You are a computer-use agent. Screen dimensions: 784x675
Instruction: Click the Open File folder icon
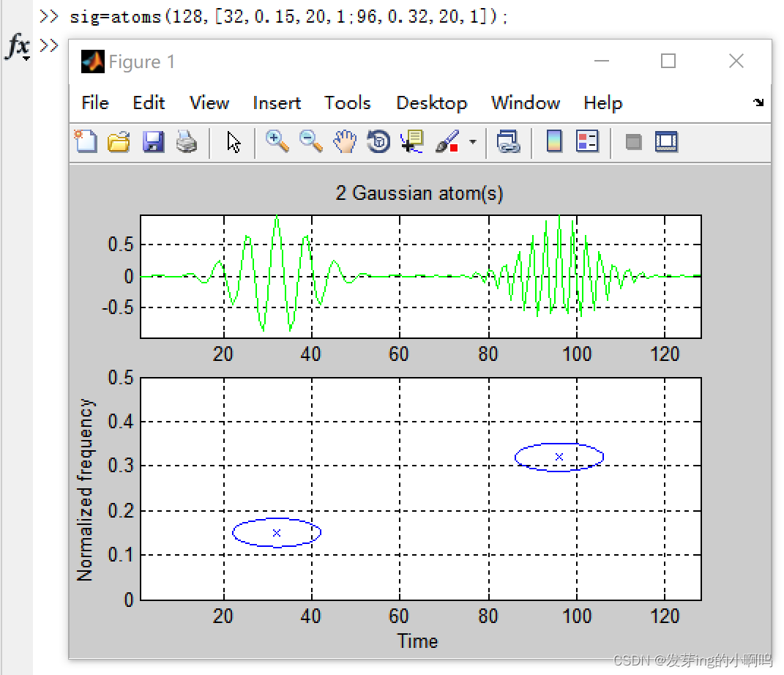click(119, 142)
